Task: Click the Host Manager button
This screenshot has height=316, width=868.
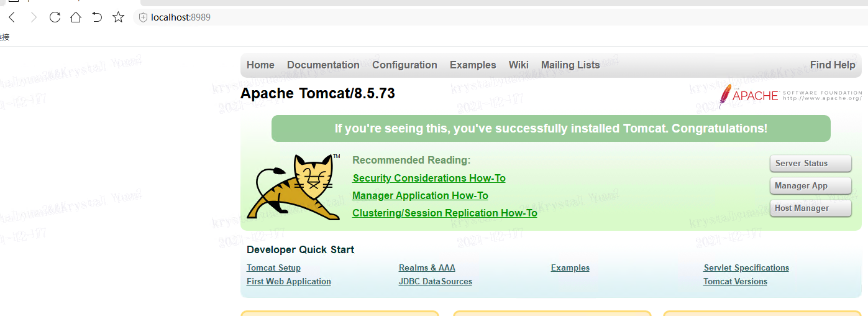Action: 810,208
